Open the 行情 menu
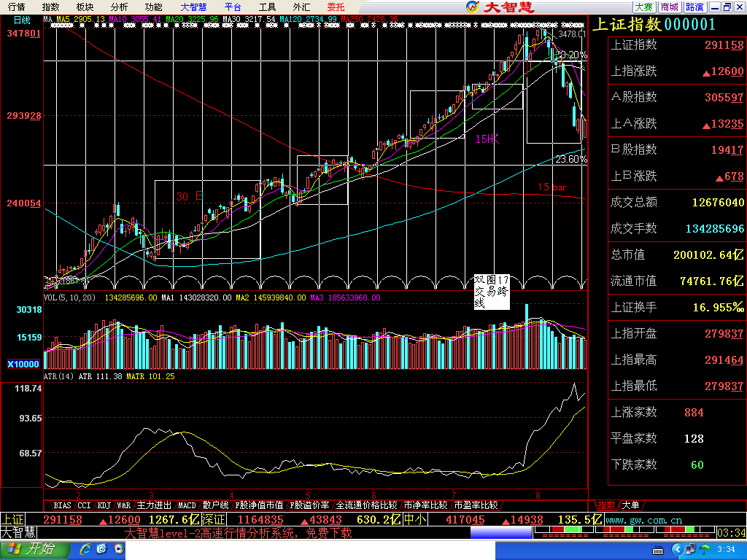 click(x=17, y=7)
